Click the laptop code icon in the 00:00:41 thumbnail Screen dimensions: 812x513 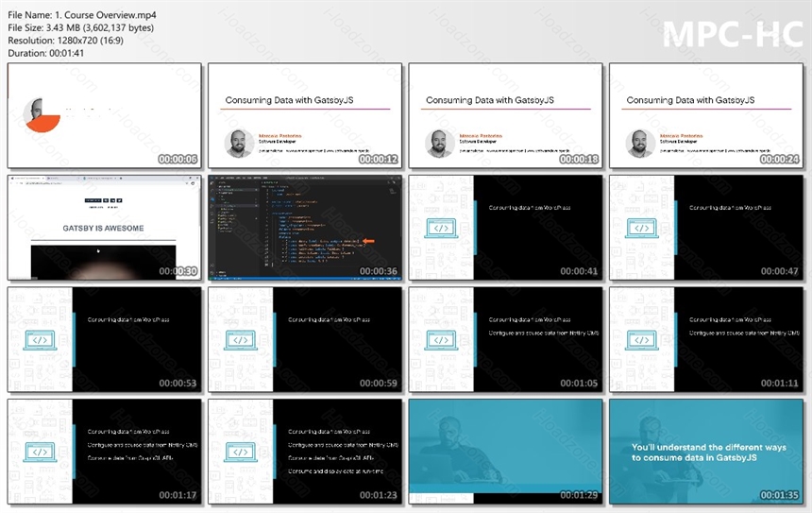(x=441, y=229)
